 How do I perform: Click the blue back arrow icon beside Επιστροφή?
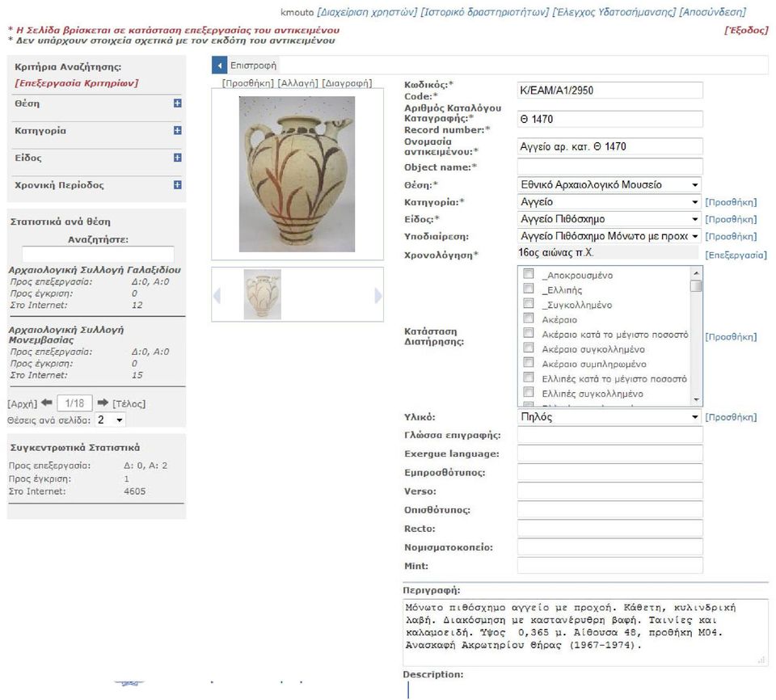(x=219, y=65)
